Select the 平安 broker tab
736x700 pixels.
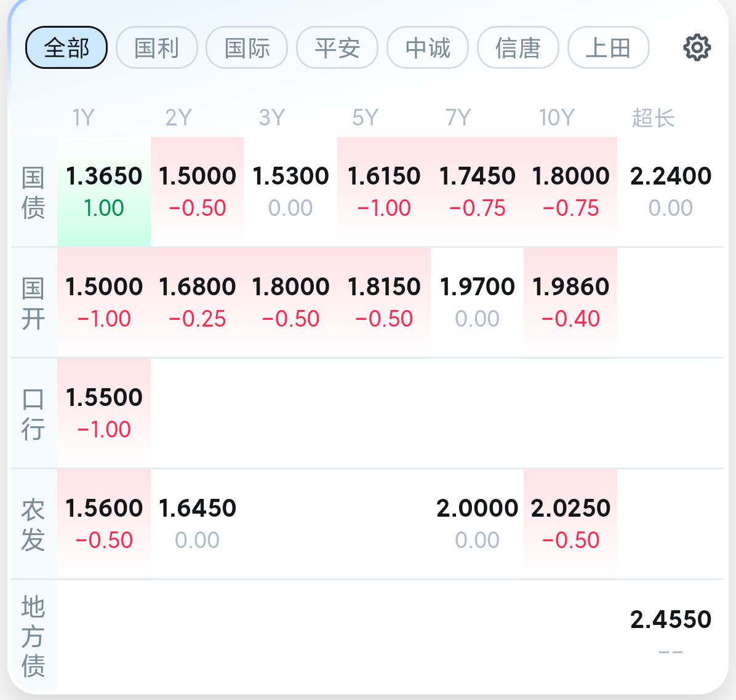point(337,47)
